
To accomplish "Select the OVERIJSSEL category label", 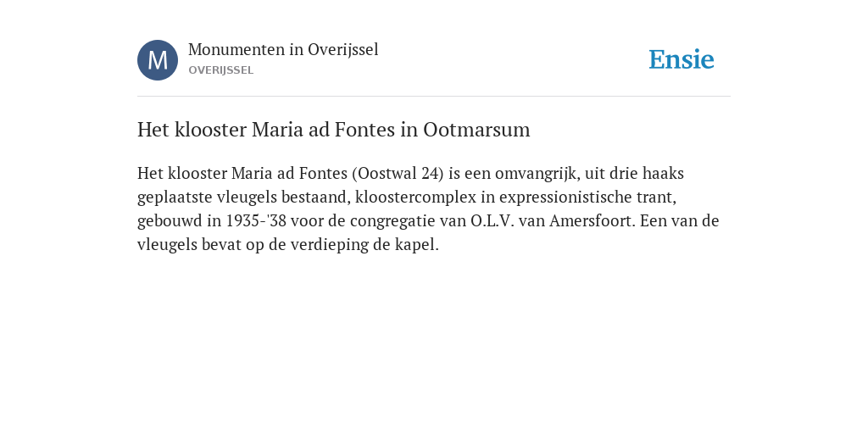I will click(x=221, y=70).
